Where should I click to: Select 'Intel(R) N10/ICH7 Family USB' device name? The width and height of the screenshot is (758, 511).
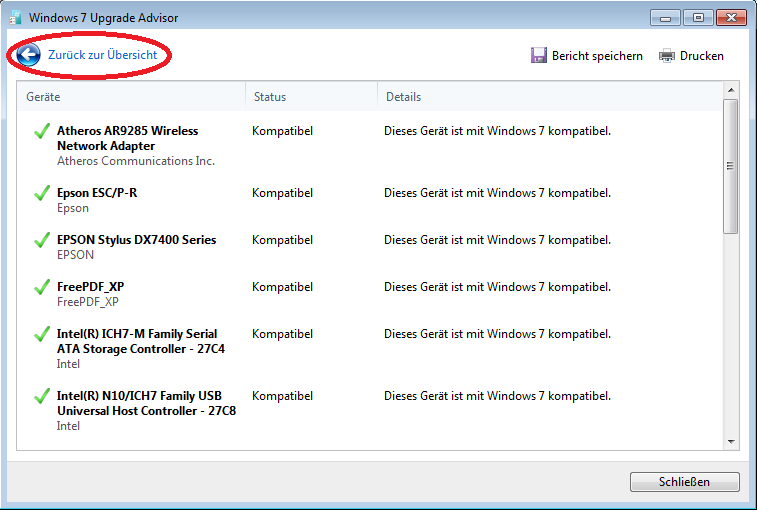146,403
